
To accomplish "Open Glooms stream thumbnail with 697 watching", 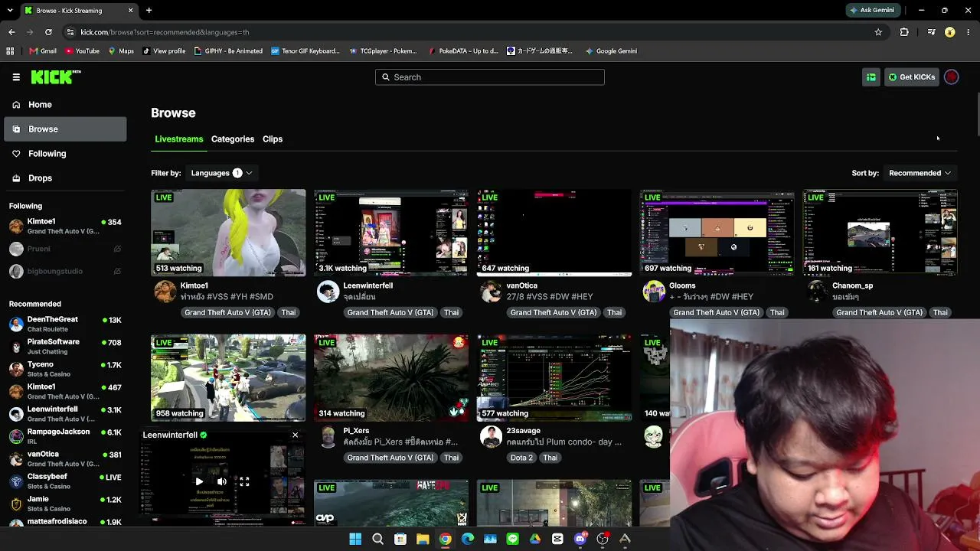I will 717,233.
